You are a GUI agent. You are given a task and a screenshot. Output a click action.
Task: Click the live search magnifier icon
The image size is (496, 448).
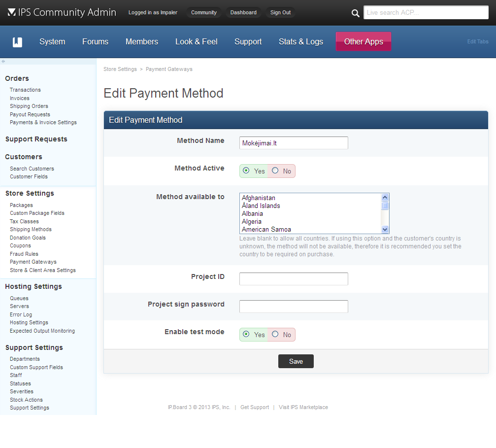355,13
